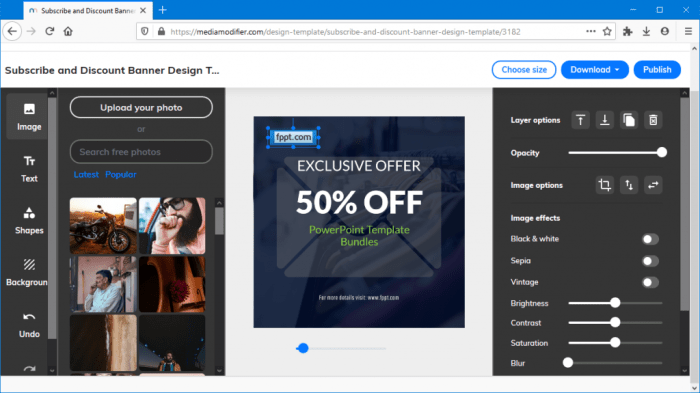This screenshot has height=393, width=700.
Task: Click the photo list scrollbar
Action: (219, 221)
